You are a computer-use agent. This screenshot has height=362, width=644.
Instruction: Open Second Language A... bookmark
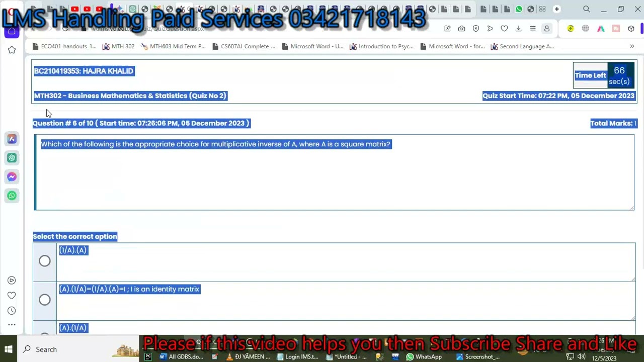click(522, 46)
